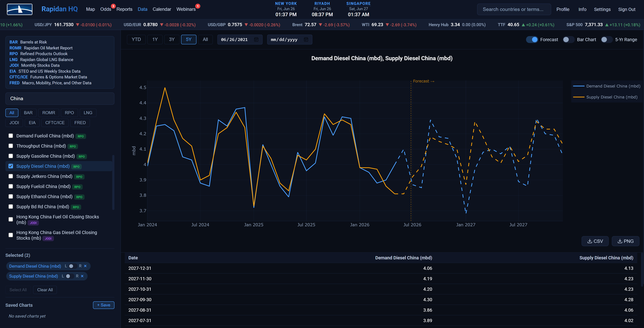Click the dataset list scrollbar
This screenshot has width=644, height=328.
(113, 182)
